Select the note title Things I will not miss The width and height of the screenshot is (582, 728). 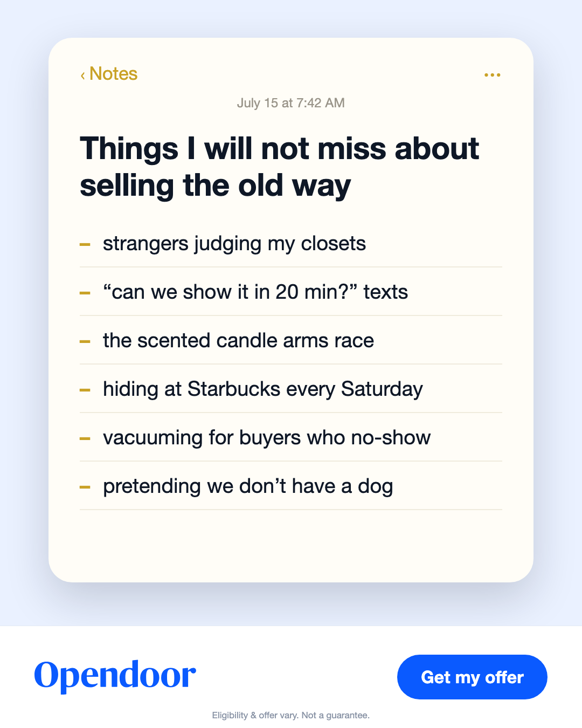[279, 167]
